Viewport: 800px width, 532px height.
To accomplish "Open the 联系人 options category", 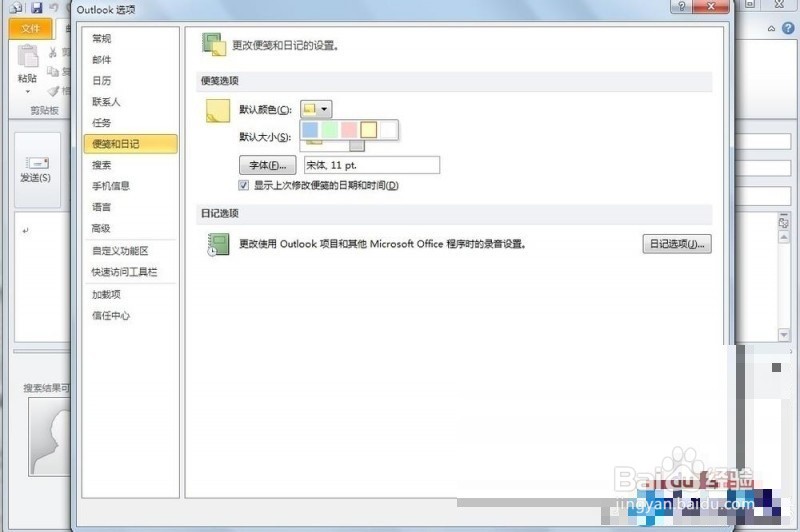I will point(130,102).
